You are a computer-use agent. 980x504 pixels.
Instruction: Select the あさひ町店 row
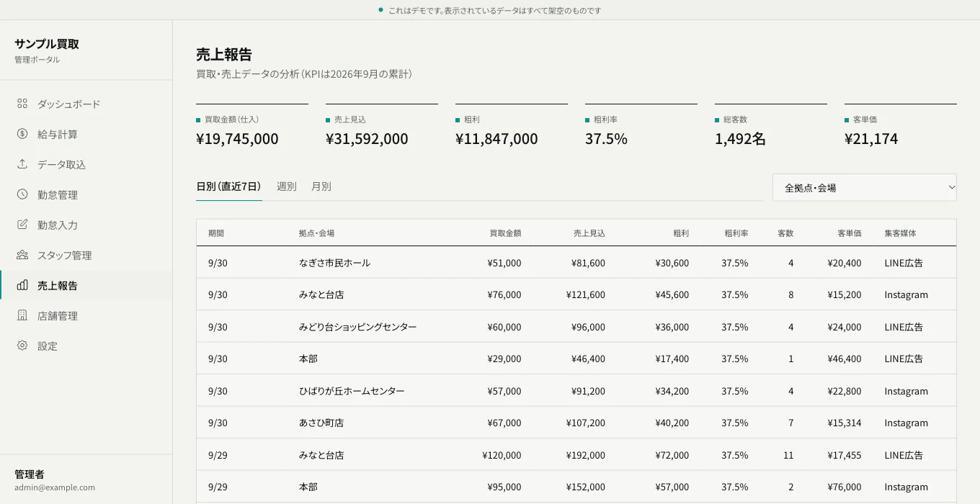[576, 423]
